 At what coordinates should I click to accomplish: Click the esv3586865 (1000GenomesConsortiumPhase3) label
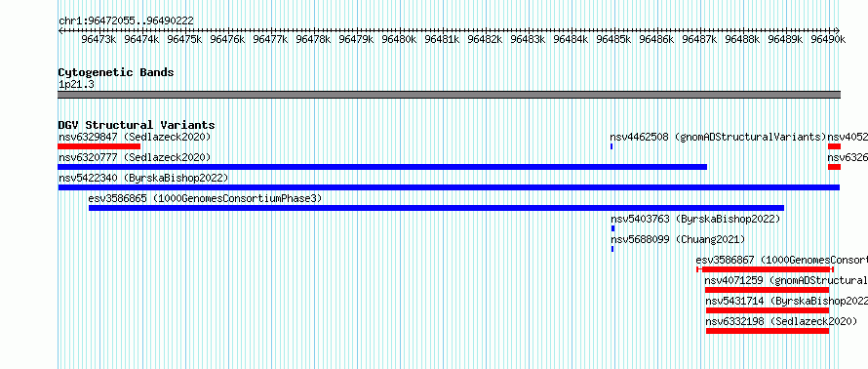coord(205,198)
